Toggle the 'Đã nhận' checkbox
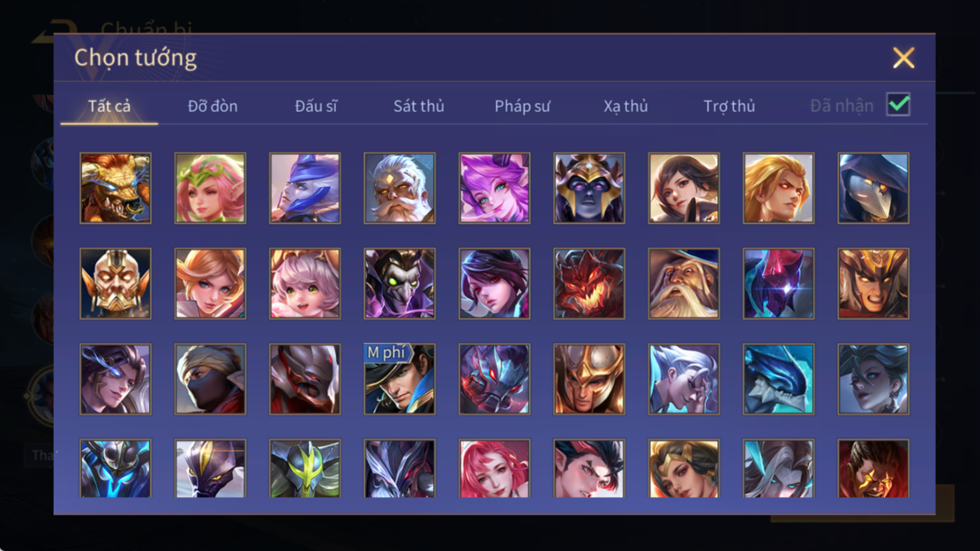 coord(899,105)
